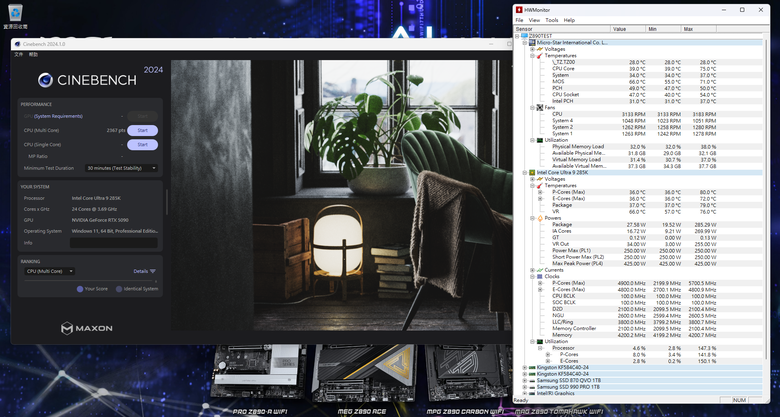Open the HWMonitor Help menu
Viewport: 780px width, 417px height.
pos(569,20)
